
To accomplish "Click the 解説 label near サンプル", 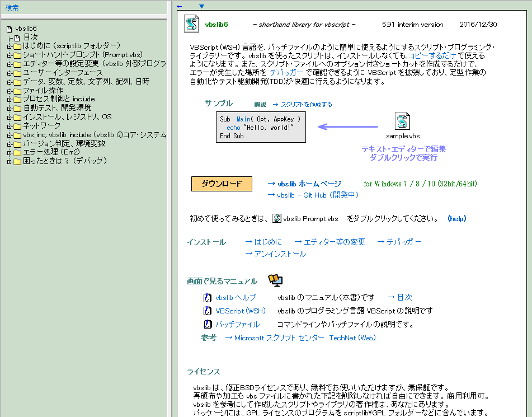I will point(260,104).
